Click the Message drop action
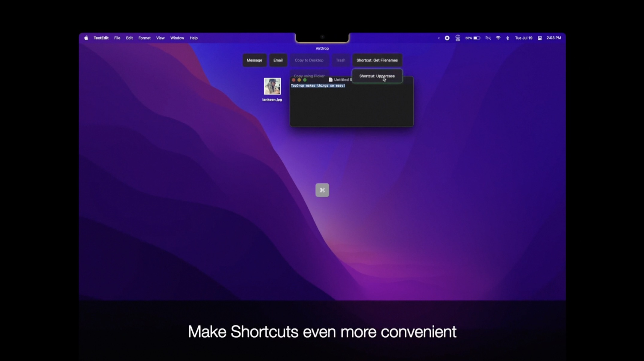This screenshot has height=361, width=644. pos(254,60)
